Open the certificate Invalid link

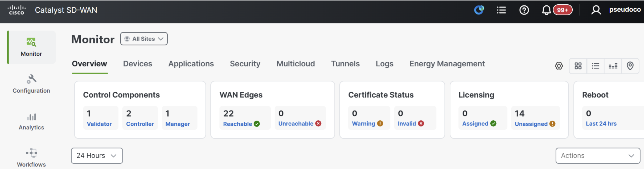pos(407,124)
